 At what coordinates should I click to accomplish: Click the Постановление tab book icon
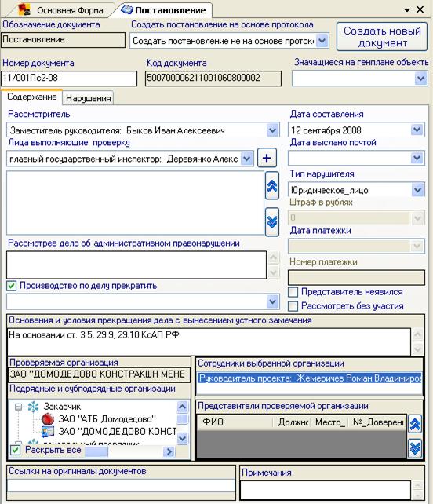tap(126, 9)
